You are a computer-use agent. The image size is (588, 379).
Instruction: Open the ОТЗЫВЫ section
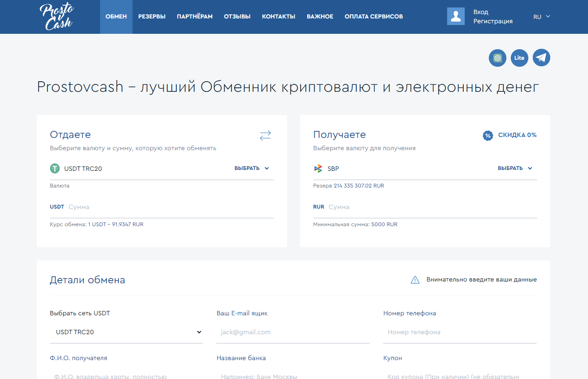237,17
